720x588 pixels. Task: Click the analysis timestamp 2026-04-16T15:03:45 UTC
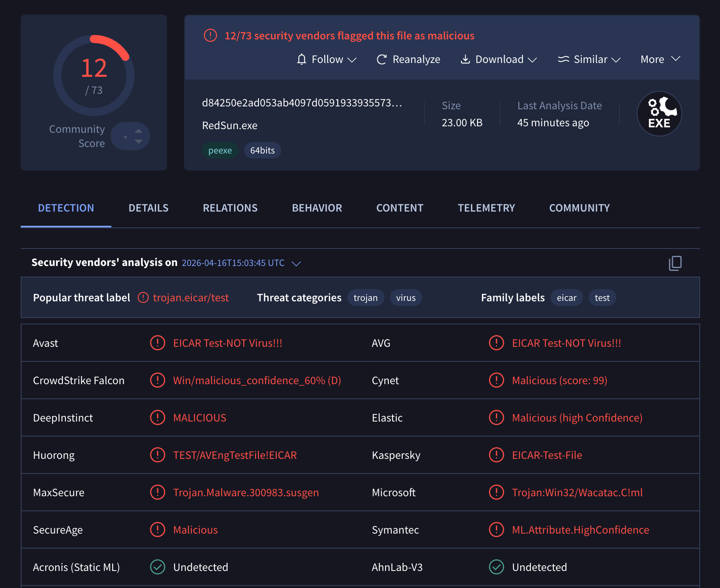[233, 263]
